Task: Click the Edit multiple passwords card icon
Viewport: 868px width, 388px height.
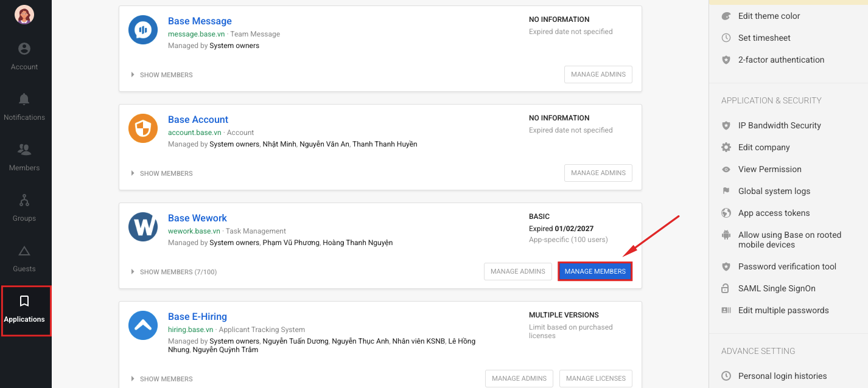Action: [726, 310]
